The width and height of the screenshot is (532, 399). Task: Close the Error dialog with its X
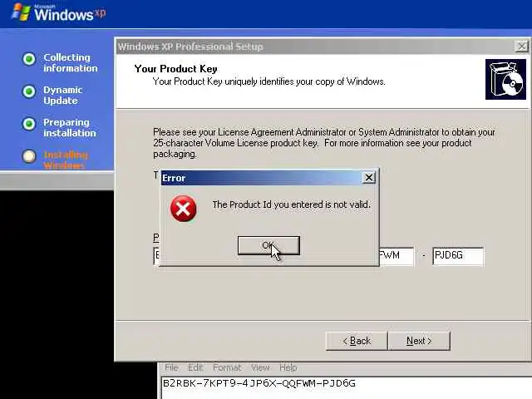coord(368,177)
